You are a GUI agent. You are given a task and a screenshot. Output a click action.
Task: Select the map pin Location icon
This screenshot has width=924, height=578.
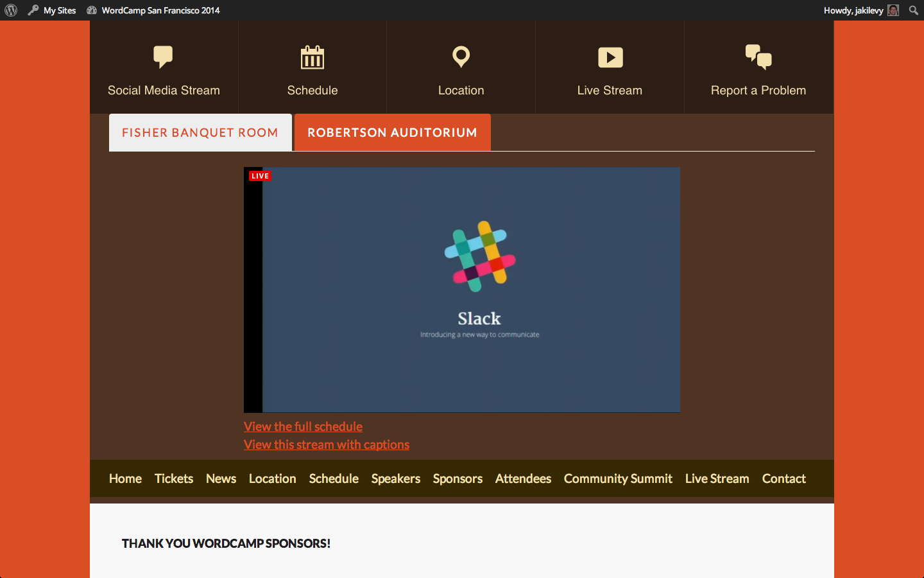tap(461, 57)
